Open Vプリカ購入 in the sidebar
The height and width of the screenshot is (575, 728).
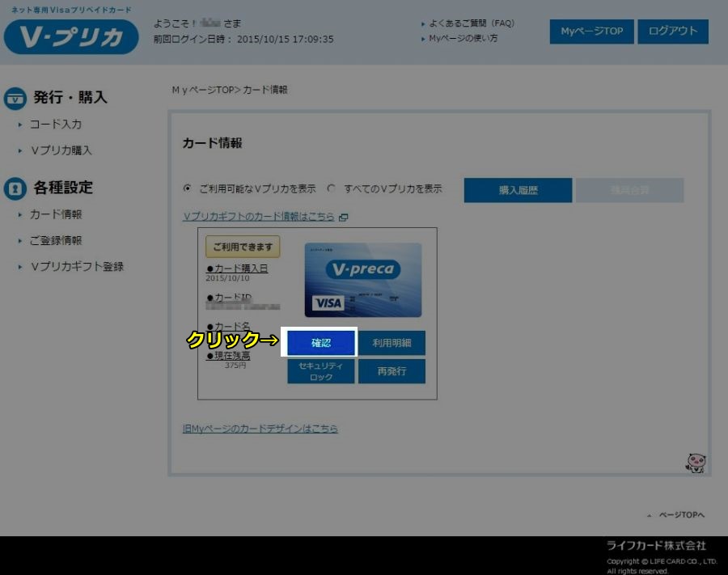(61, 150)
